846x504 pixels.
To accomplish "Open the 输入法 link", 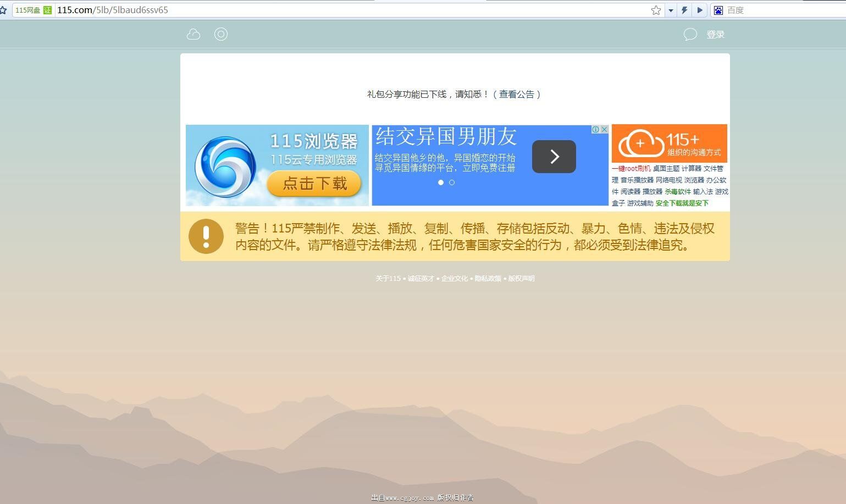I will coord(703,192).
